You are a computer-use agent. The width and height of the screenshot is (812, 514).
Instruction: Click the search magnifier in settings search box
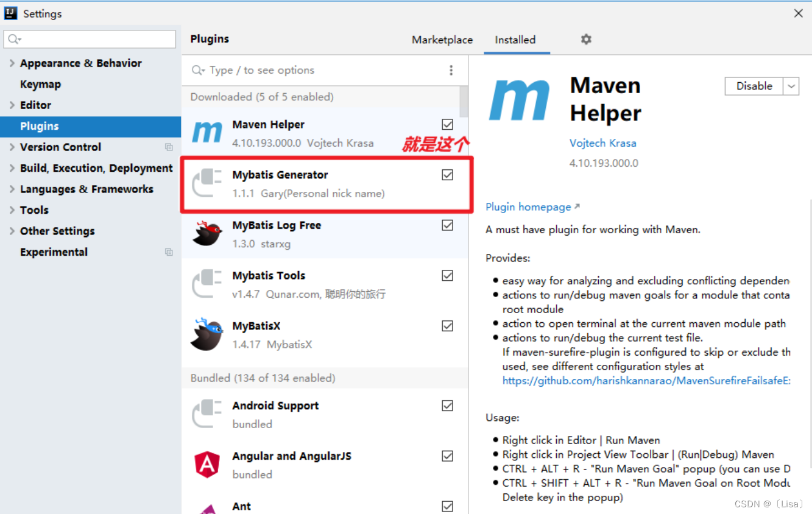[x=13, y=40]
